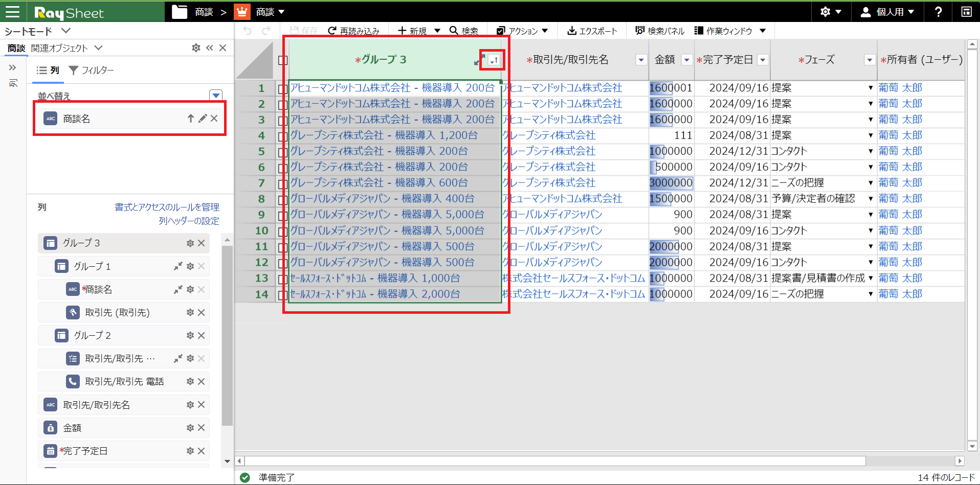Remove 取引先 (取引先) from column list

[202, 312]
